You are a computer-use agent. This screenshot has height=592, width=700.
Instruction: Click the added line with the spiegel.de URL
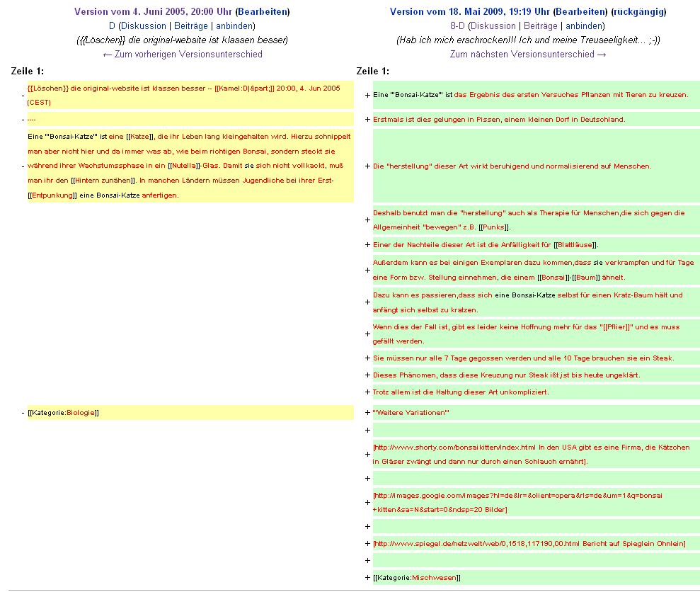point(529,543)
